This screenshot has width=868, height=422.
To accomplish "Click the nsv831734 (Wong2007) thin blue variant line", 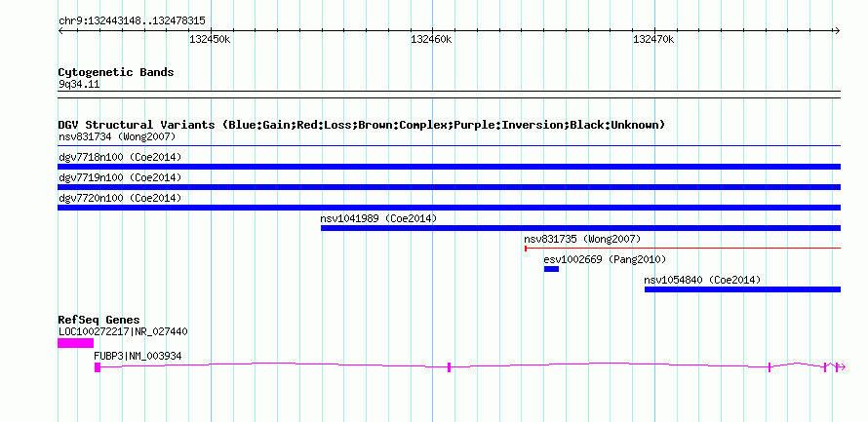I will point(449,146).
